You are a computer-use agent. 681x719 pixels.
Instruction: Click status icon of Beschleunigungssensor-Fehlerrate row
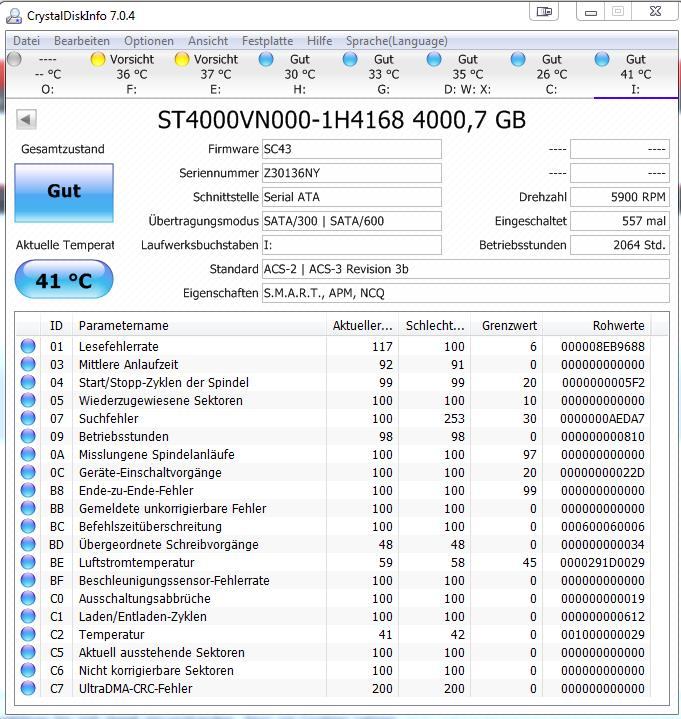pos(28,580)
